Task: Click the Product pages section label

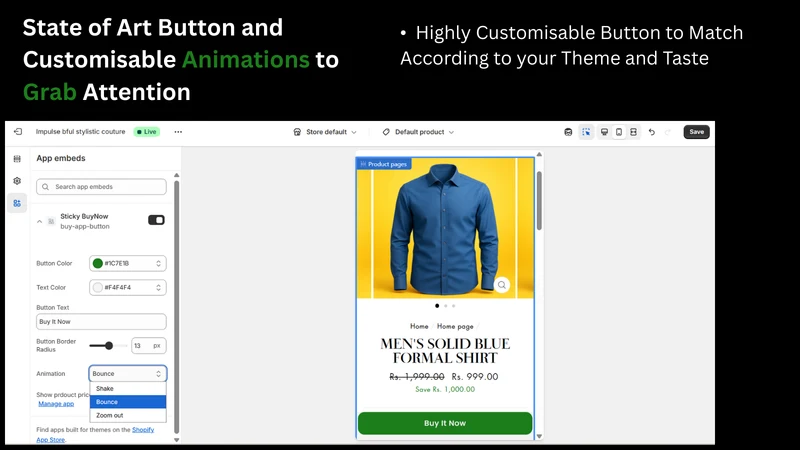Action: point(384,164)
